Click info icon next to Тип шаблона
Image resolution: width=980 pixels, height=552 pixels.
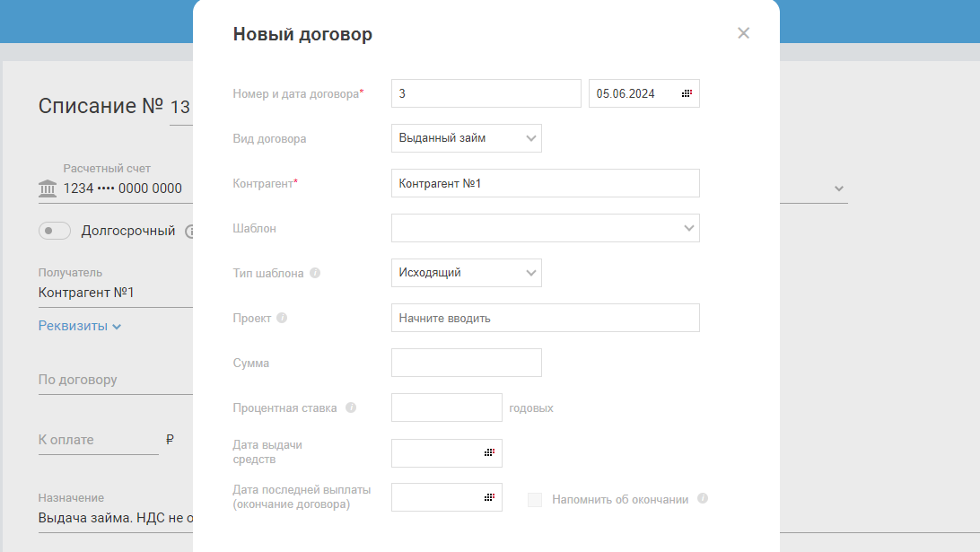click(315, 273)
